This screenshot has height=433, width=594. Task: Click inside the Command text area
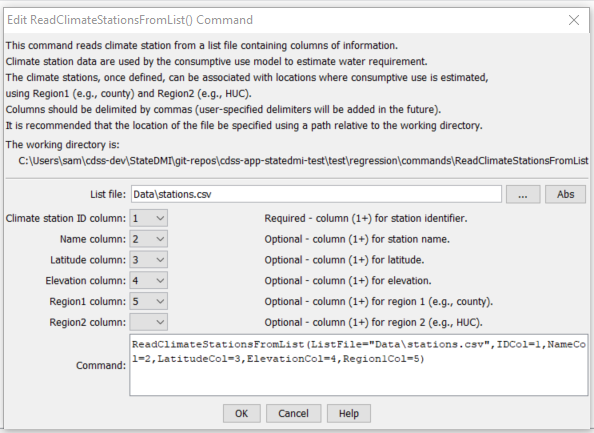(x=358, y=365)
